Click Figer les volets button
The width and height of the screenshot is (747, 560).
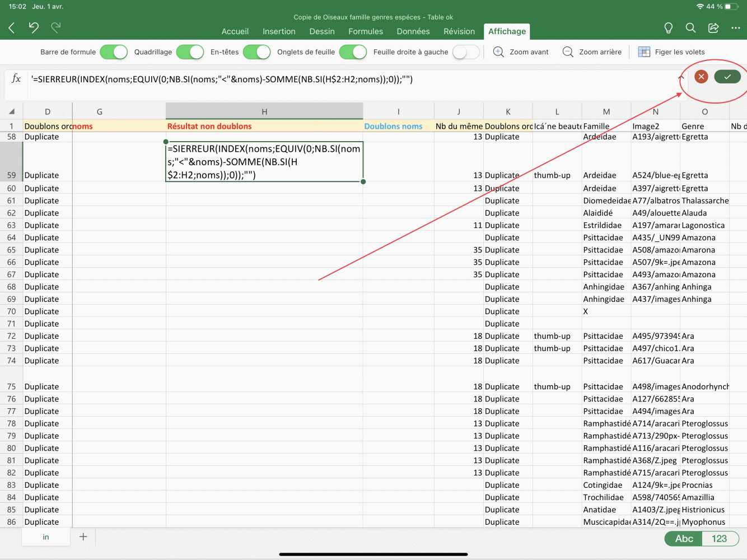[x=671, y=52]
